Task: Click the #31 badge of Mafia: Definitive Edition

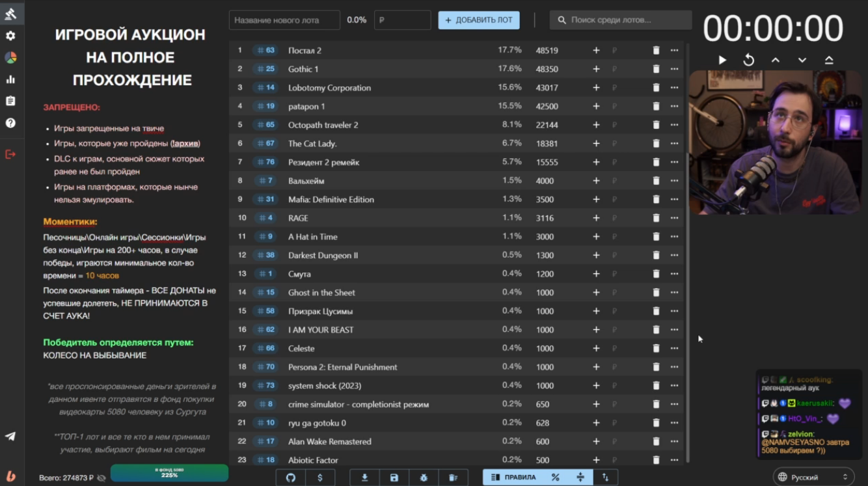Action: point(266,199)
